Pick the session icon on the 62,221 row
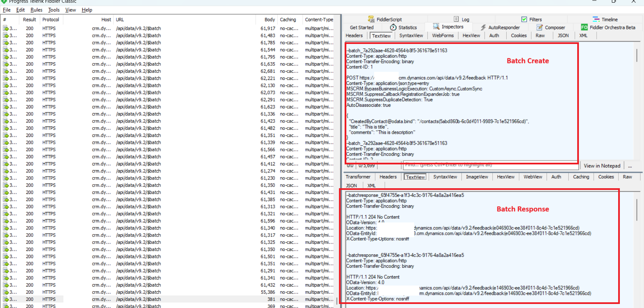 [x=6, y=78]
